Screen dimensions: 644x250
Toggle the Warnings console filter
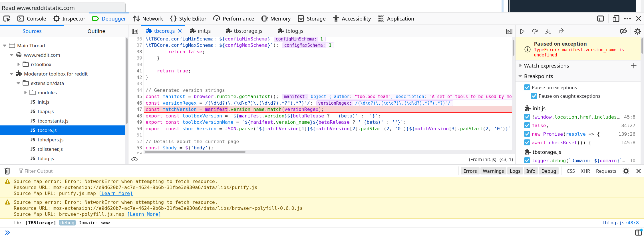click(493, 171)
